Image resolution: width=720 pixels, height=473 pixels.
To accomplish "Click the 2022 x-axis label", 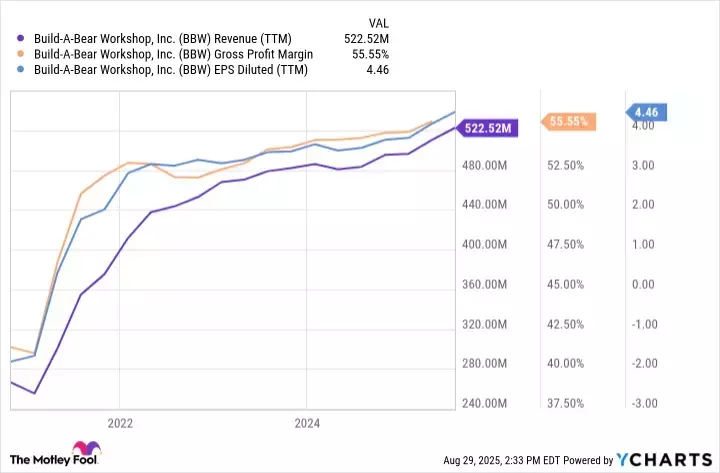I will point(120,423).
